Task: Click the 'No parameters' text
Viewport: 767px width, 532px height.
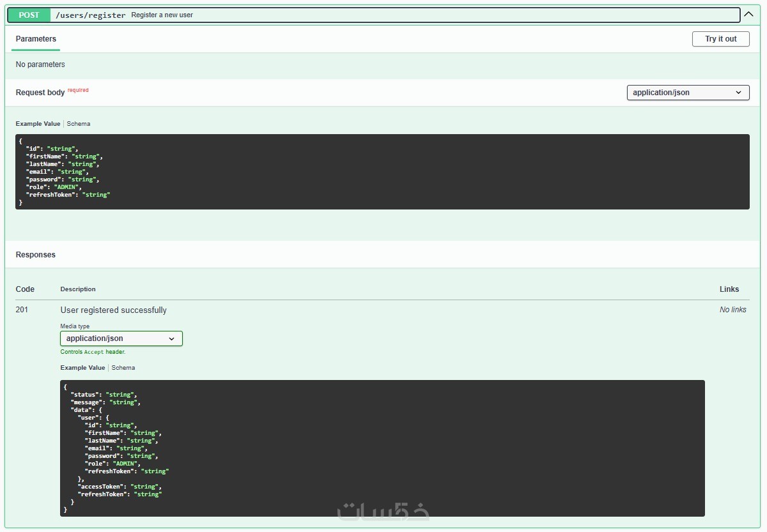Action: [x=40, y=65]
